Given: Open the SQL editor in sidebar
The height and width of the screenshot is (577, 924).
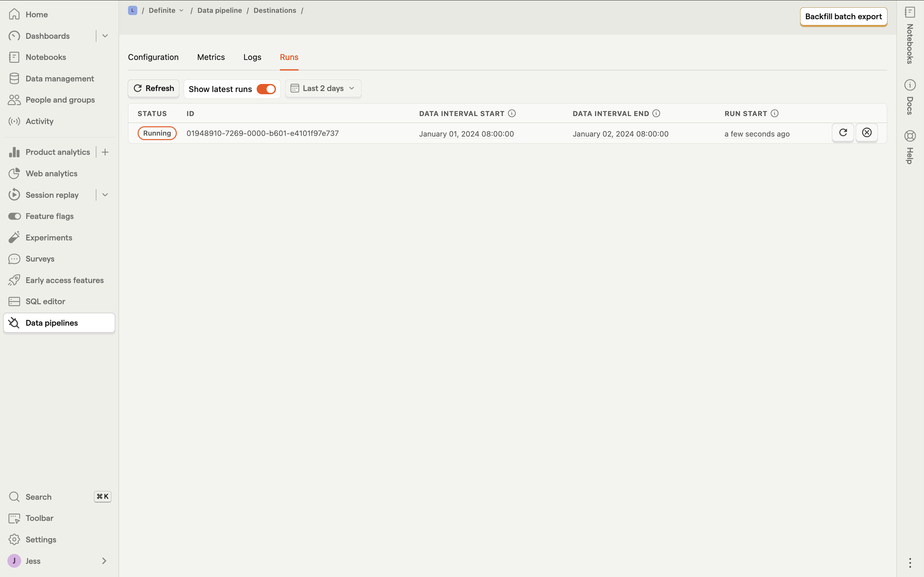Looking at the screenshot, I should pyautogui.click(x=45, y=301).
